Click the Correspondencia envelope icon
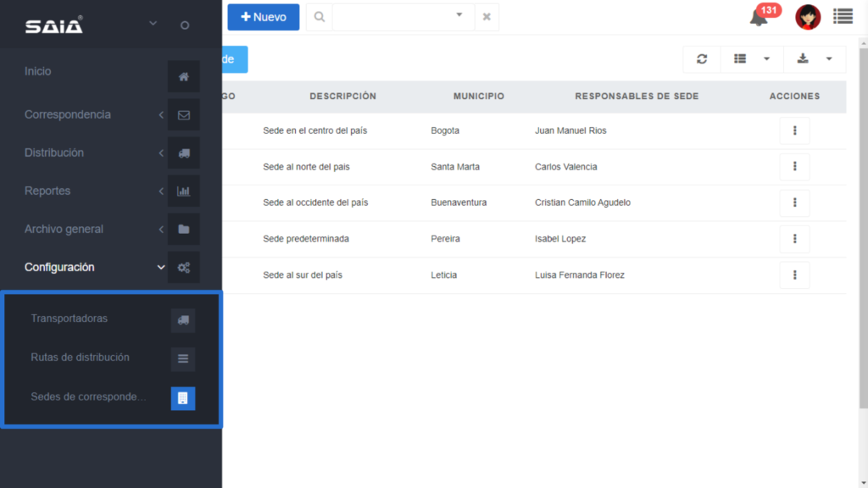868x488 pixels. coord(183,114)
